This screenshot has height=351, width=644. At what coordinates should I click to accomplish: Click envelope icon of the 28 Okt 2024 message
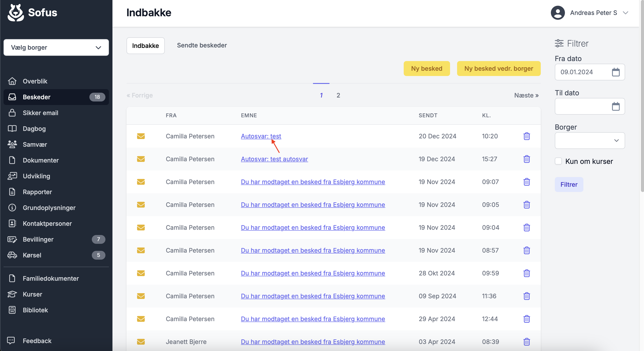point(141,273)
